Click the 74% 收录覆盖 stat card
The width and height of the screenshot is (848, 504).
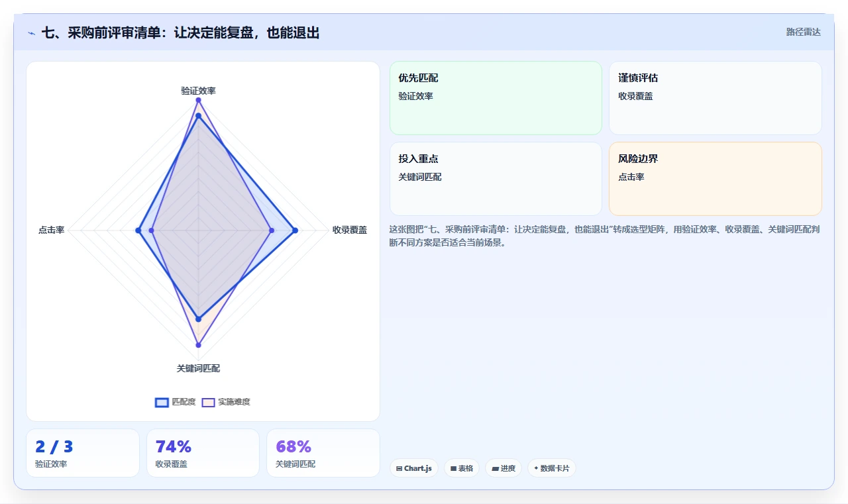203,453
